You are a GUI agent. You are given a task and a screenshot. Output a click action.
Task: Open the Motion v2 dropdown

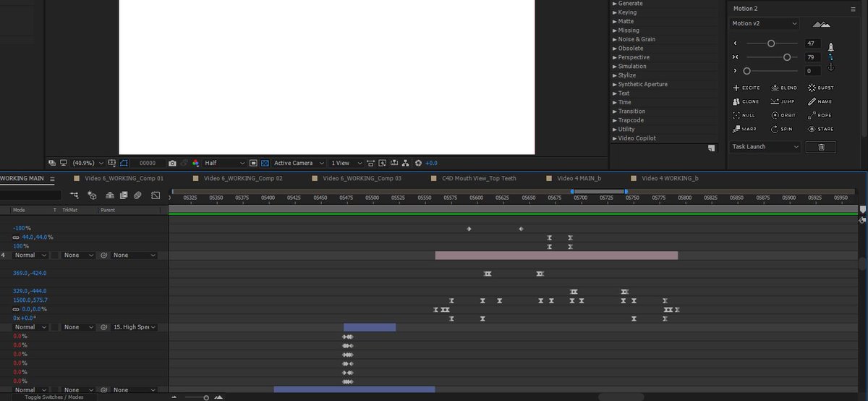tap(764, 24)
